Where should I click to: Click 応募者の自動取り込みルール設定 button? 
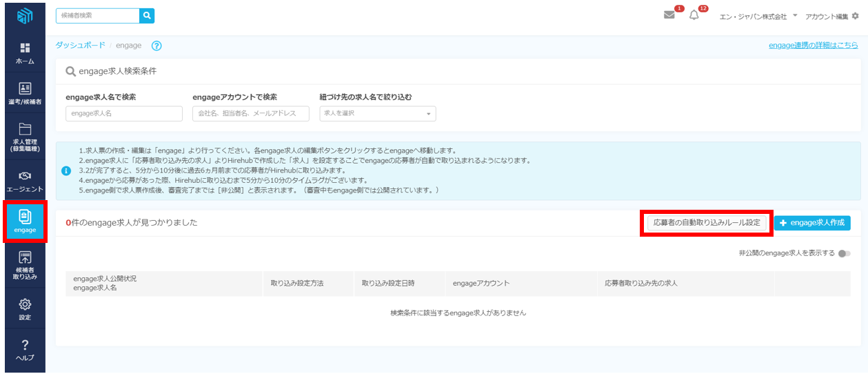707,223
